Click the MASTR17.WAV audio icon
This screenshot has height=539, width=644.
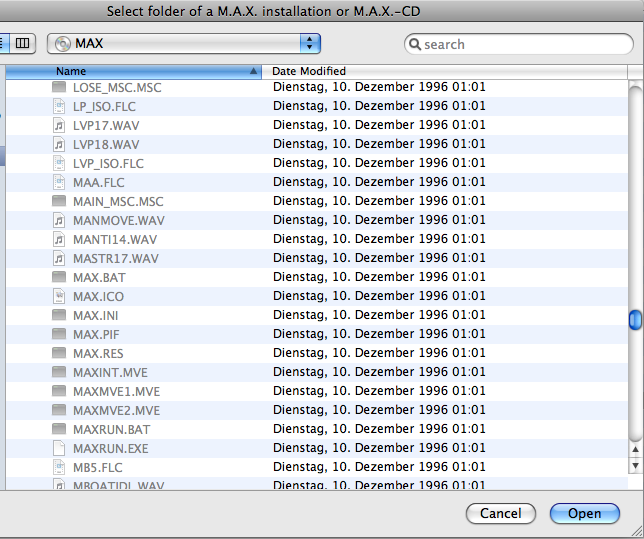point(59,258)
